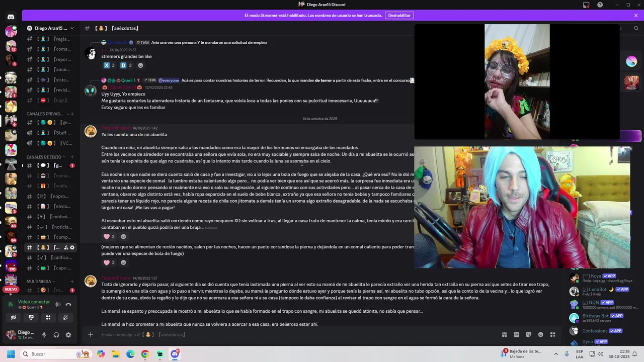Toggle the X emoji reaction count 3
644x362 pixels.
click(x=109, y=65)
